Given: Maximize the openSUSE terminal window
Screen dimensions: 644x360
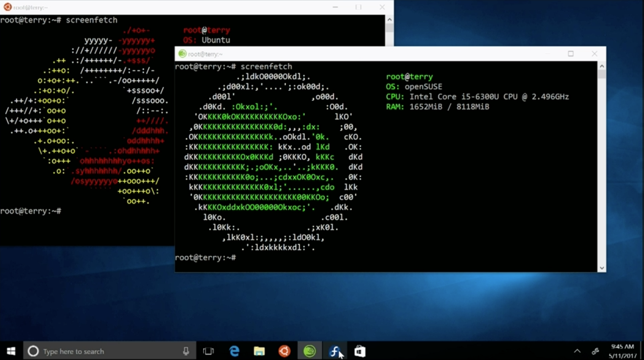Looking at the screenshot, I should point(571,54).
